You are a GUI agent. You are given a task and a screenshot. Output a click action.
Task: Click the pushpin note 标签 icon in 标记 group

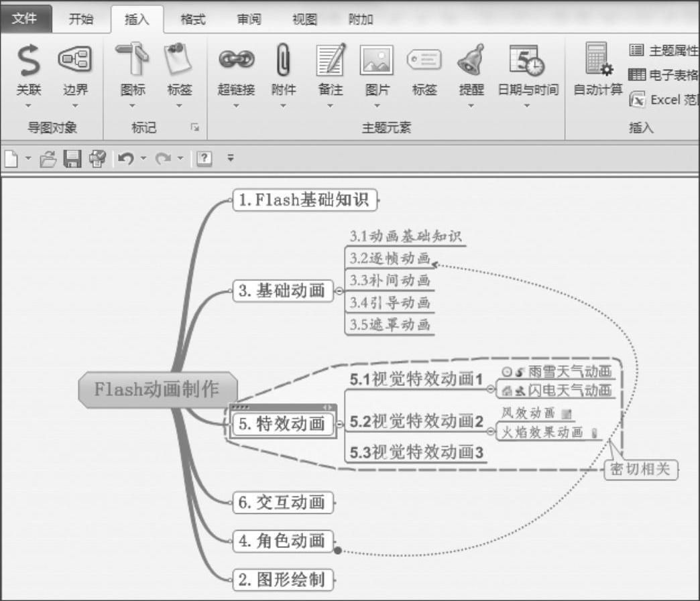(x=179, y=58)
